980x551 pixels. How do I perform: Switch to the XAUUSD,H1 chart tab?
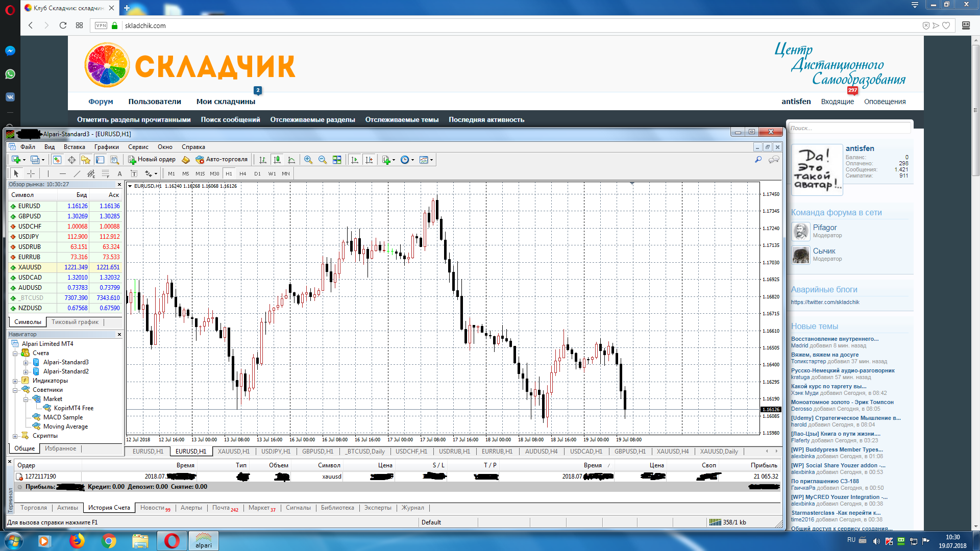pos(233,452)
